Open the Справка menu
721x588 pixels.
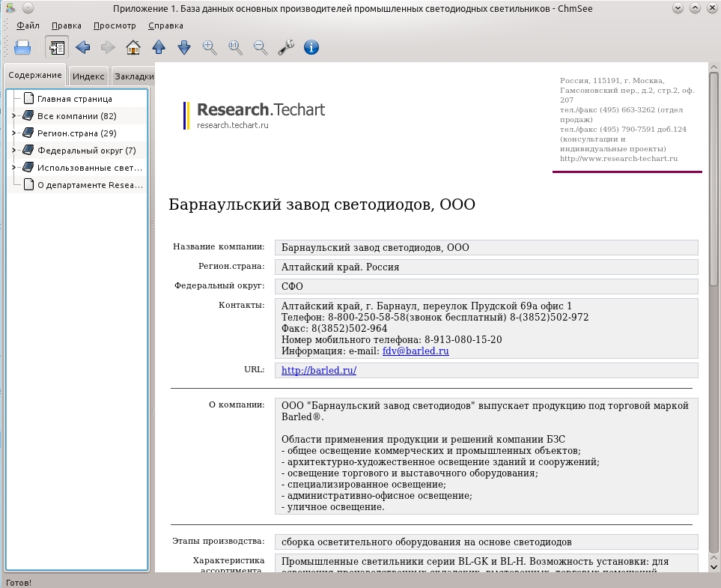pos(165,25)
